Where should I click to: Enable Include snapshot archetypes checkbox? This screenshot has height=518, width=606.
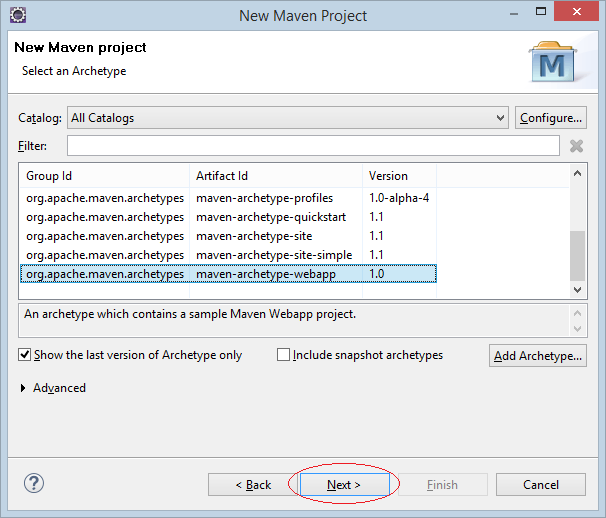pyautogui.click(x=283, y=354)
